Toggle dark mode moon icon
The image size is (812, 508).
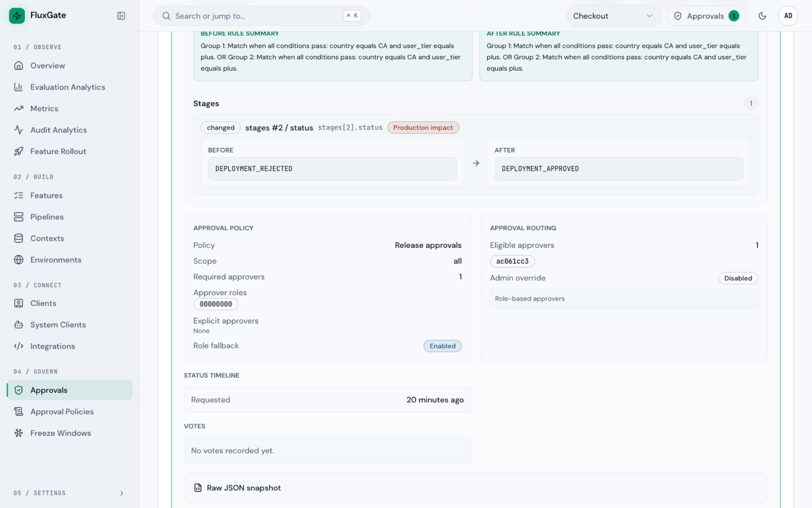coord(762,16)
